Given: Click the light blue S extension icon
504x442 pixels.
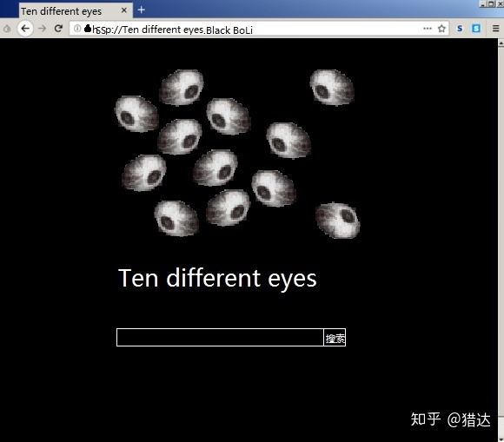Looking at the screenshot, I should pyautogui.click(x=476, y=29).
